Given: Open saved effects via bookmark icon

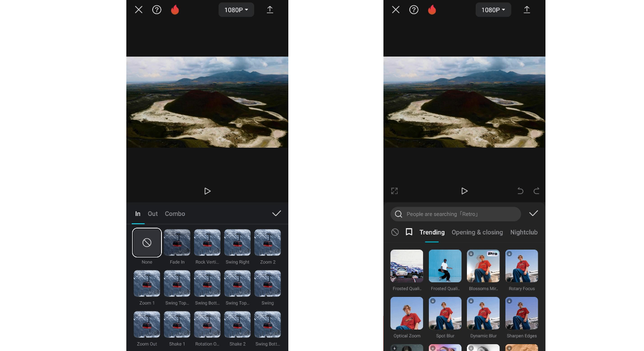Looking at the screenshot, I should click(x=409, y=232).
